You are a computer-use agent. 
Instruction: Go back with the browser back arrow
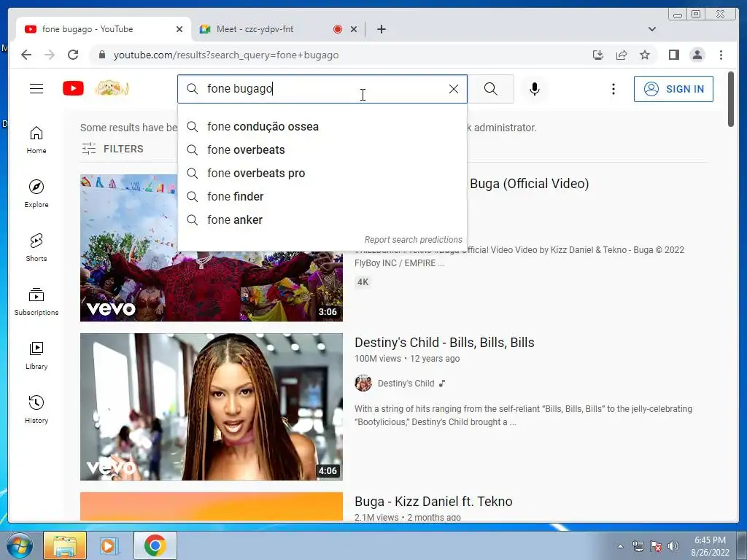(x=26, y=55)
